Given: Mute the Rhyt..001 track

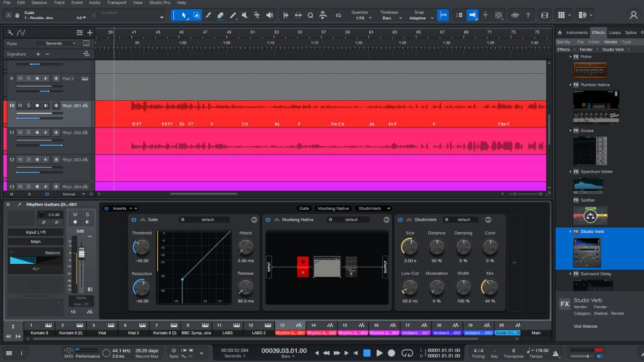Looking at the screenshot, I should 20,106.
